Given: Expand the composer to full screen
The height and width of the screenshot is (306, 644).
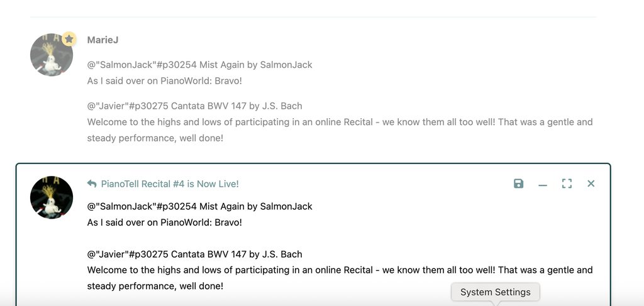Looking at the screenshot, I should pyautogui.click(x=567, y=183).
